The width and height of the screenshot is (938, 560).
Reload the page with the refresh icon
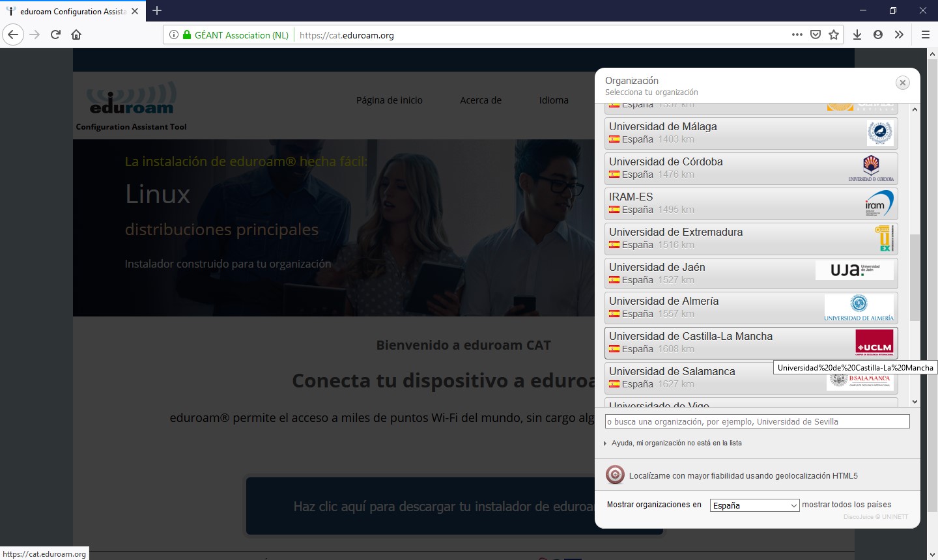pyautogui.click(x=55, y=35)
